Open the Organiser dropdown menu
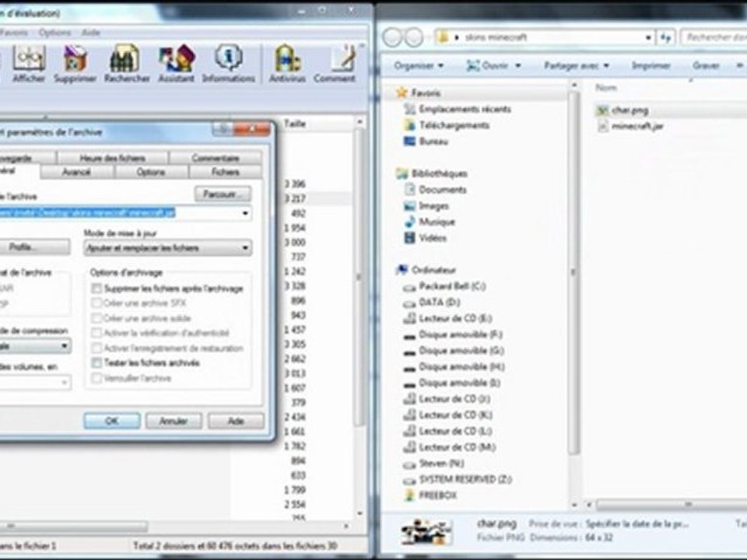Viewport: 747px width, 560px height. (x=419, y=65)
